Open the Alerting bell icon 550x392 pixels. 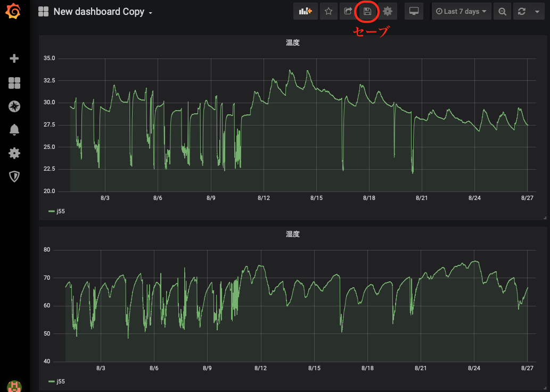pyautogui.click(x=14, y=130)
